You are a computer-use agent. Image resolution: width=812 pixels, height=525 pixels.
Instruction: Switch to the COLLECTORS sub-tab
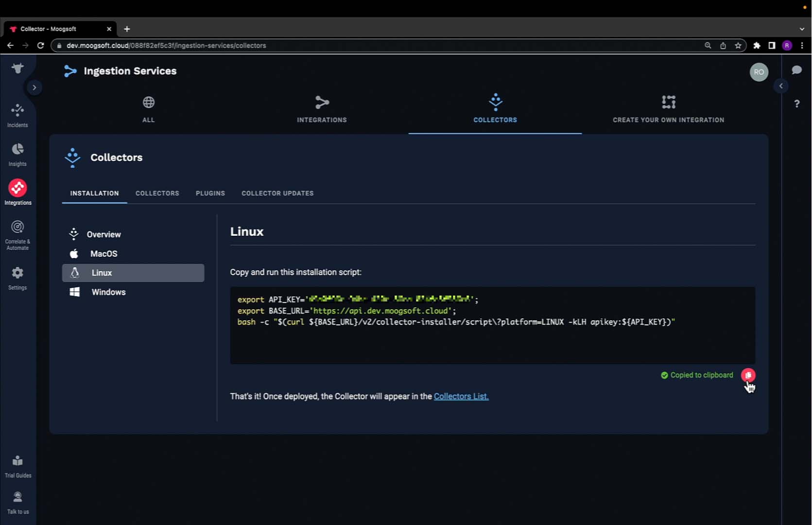tap(157, 193)
